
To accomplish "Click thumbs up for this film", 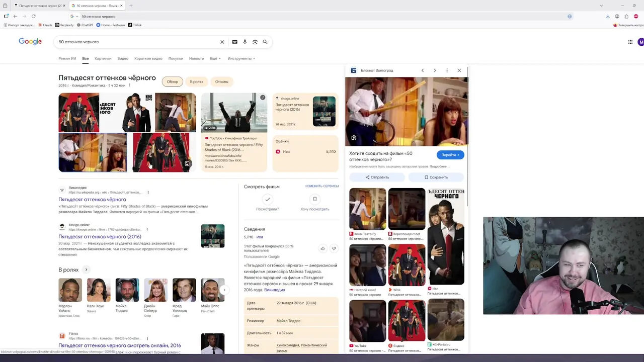I will pos(323,248).
